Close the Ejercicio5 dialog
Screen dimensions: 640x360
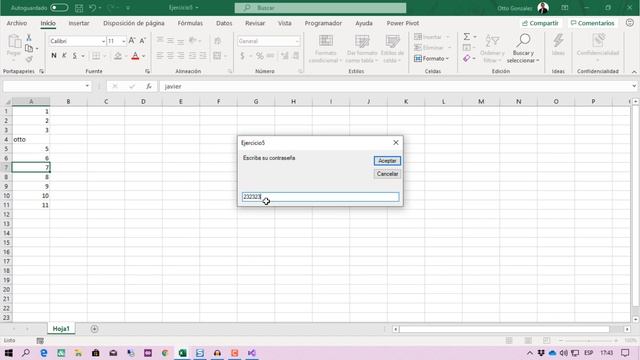coord(396,142)
